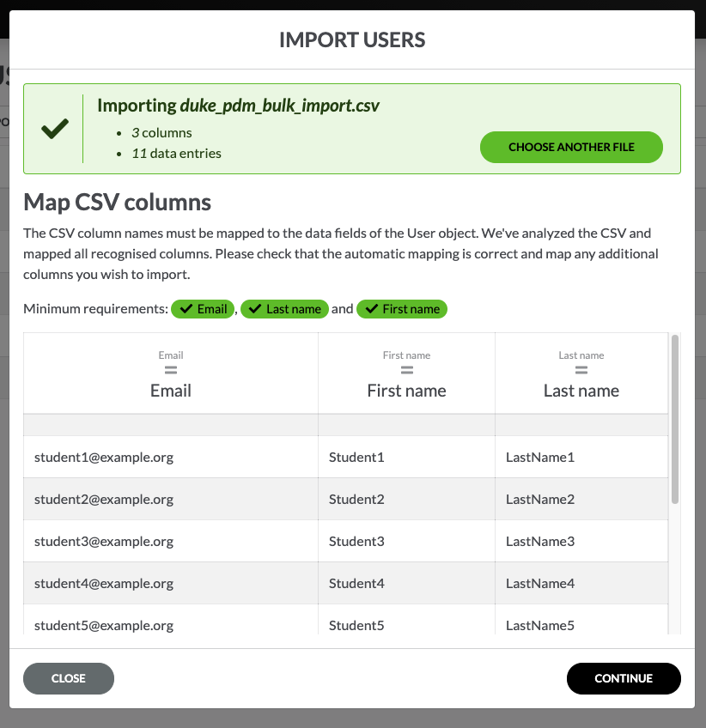The image size is (706, 728).
Task: Click the First name requirement checkmark badge
Action: (402, 309)
